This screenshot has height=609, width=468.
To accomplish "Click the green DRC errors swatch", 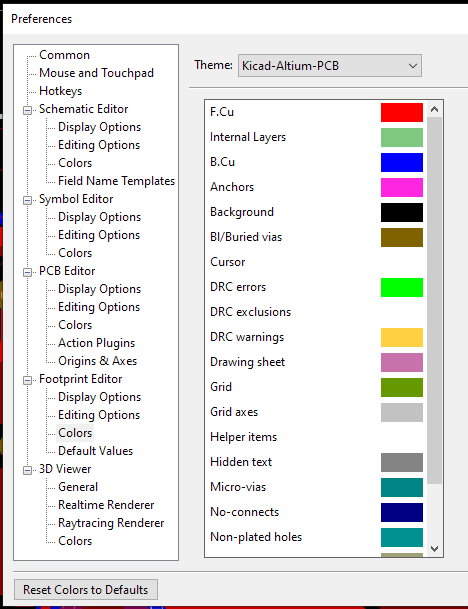I will click(402, 287).
